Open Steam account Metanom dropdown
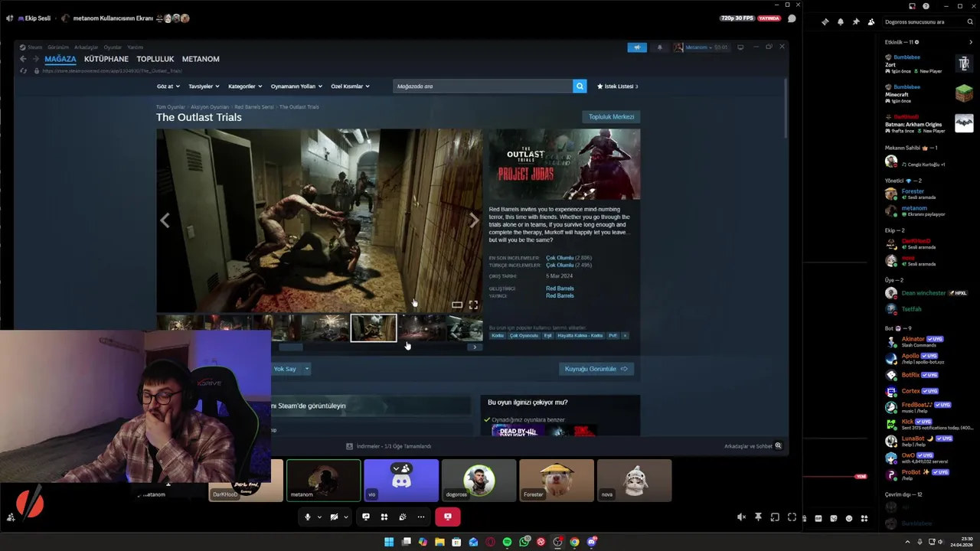 (x=701, y=47)
